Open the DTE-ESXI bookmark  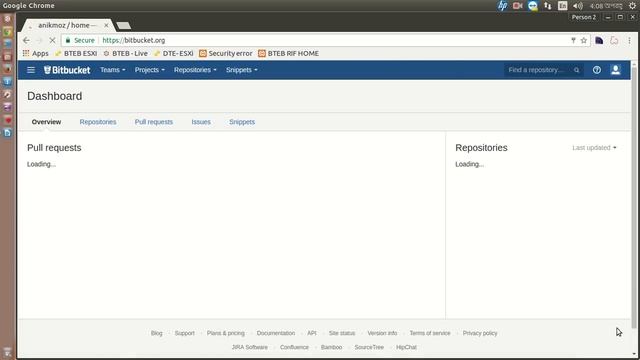click(173, 53)
